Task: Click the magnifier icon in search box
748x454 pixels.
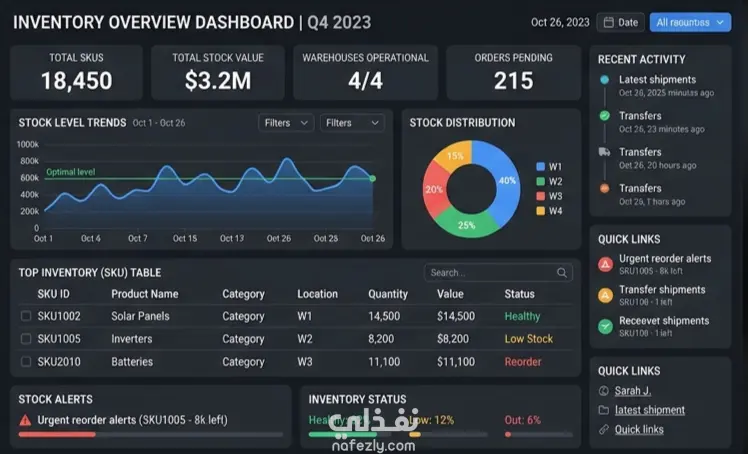Action: pyautogui.click(x=561, y=273)
